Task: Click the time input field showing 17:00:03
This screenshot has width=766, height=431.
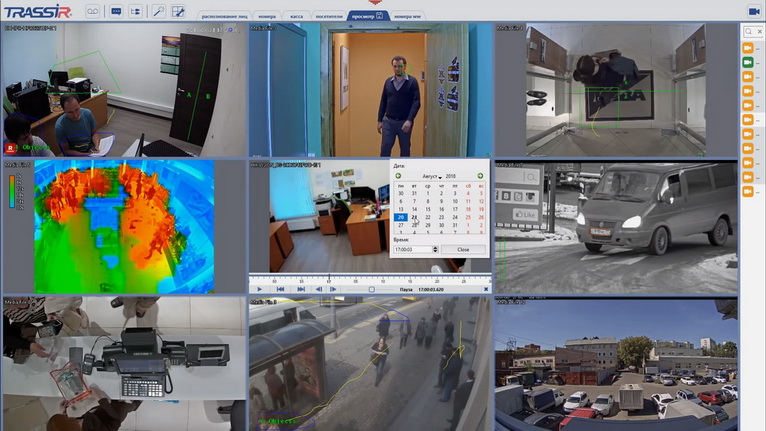Action: click(413, 249)
